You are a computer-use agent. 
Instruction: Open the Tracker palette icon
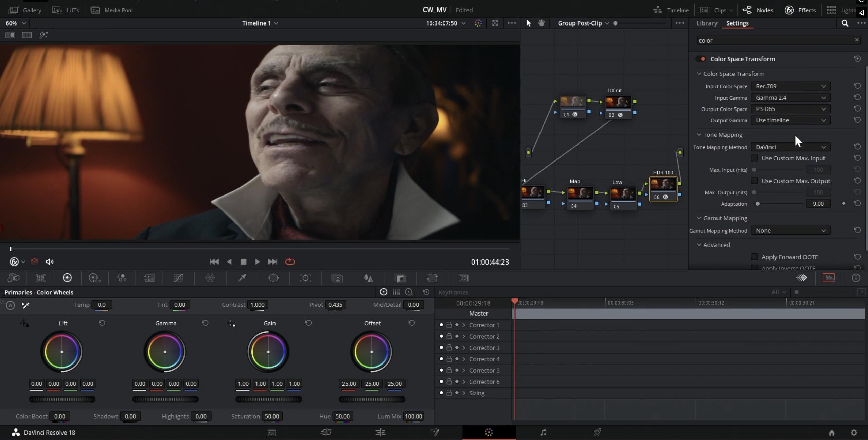coord(305,278)
